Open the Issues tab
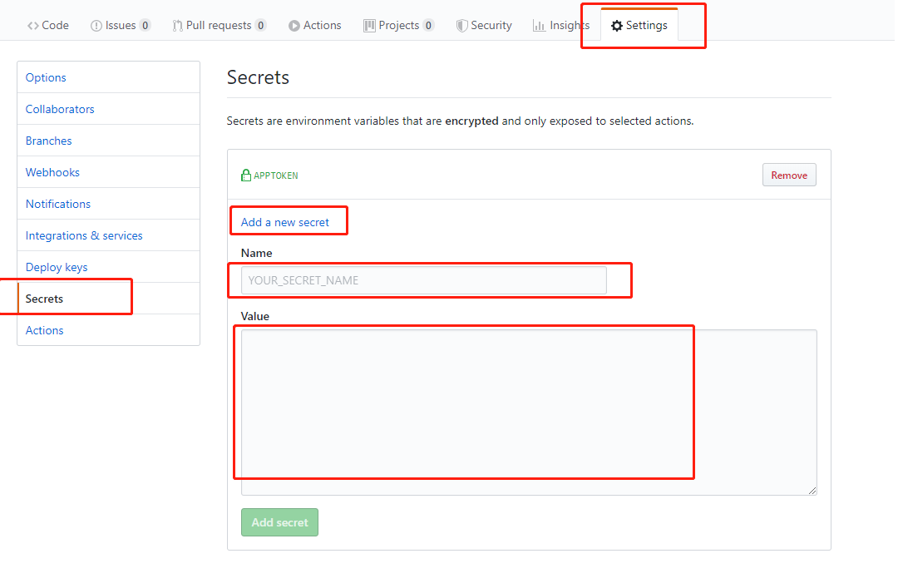Screen dimensions: 898x588 click(121, 25)
